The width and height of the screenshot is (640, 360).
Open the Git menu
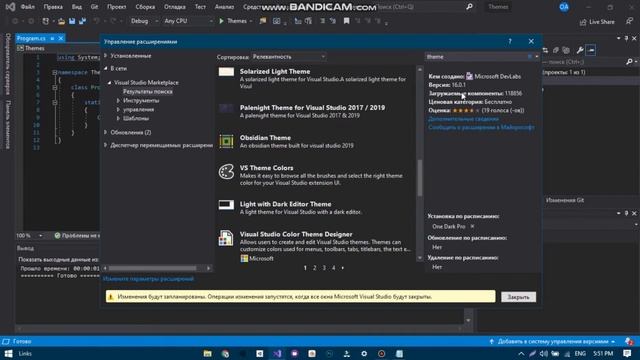coord(94,7)
